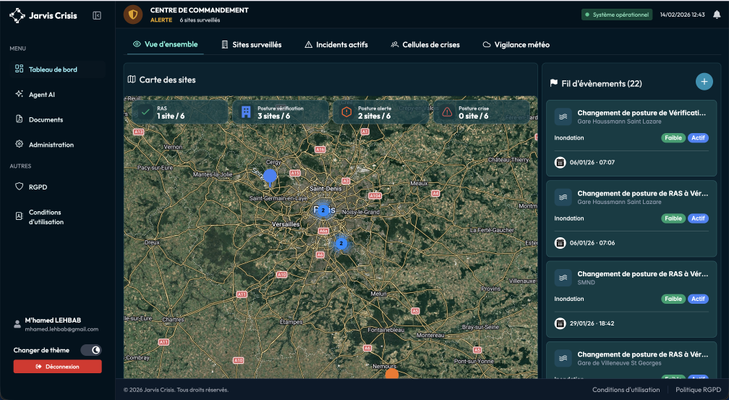Open Politique RGPD footer link
Image resolution: width=729 pixels, height=400 pixels.
(x=697, y=390)
